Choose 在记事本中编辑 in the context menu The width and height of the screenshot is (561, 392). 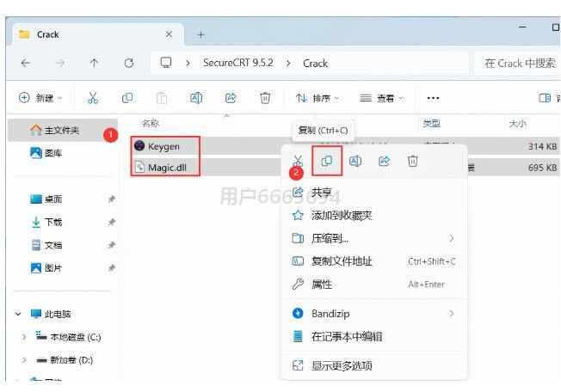tap(374, 337)
